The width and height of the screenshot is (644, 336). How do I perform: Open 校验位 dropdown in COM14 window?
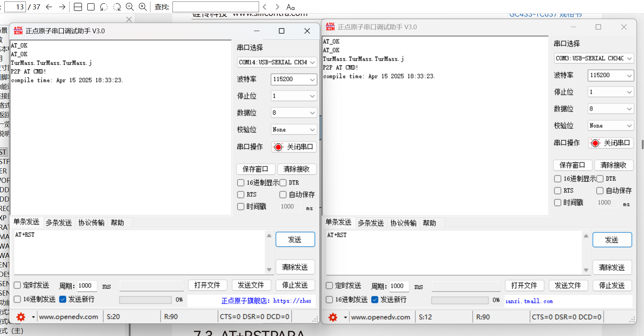294,130
